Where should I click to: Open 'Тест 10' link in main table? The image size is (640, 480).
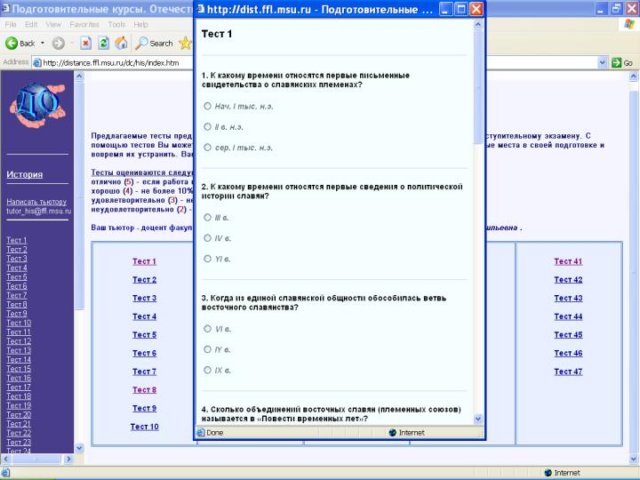[144, 427]
